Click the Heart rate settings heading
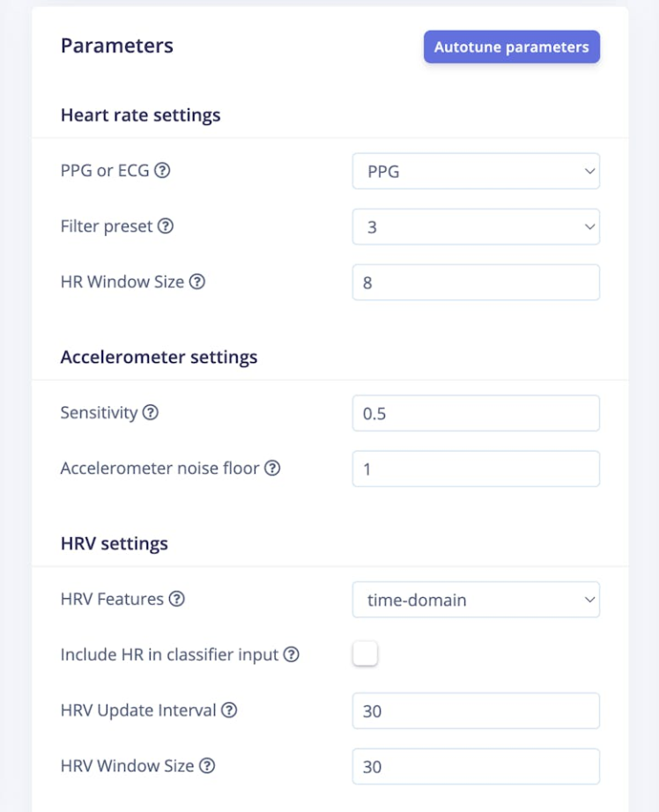Image resolution: width=659 pixels, height=812 pixels. [x=140, y=115]
